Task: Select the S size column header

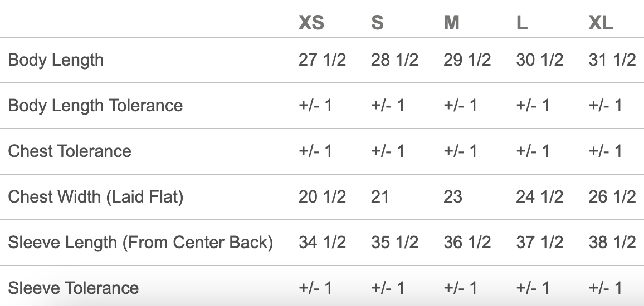Action: tap(377, 23)
